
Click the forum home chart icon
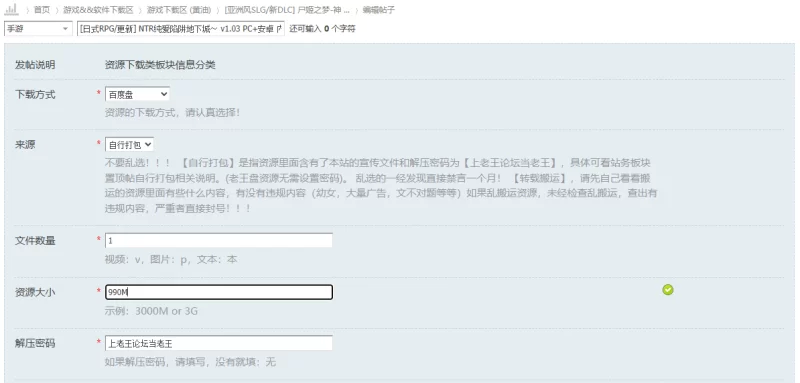12,9
